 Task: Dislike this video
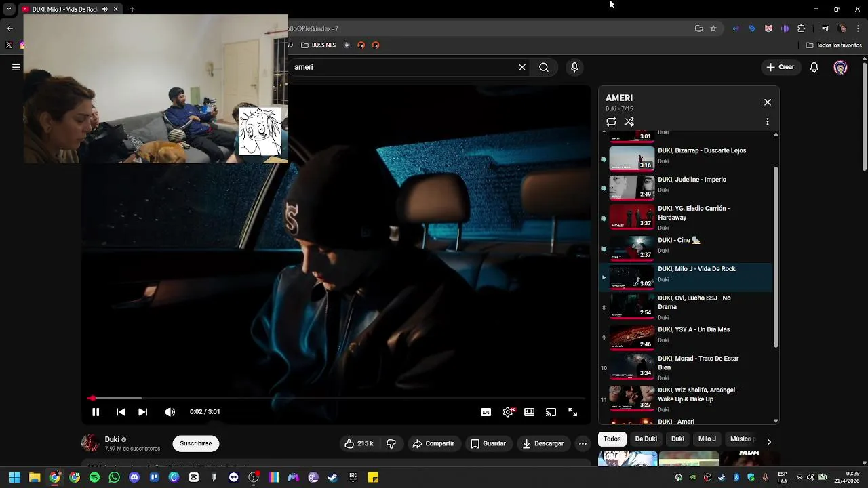tap(391, 443)
